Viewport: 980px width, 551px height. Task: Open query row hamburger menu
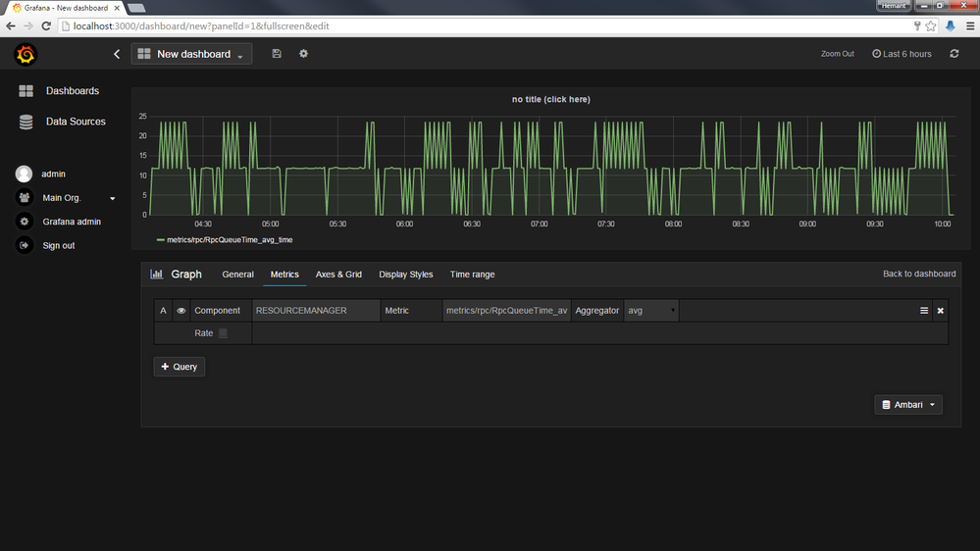pos(923,311)
